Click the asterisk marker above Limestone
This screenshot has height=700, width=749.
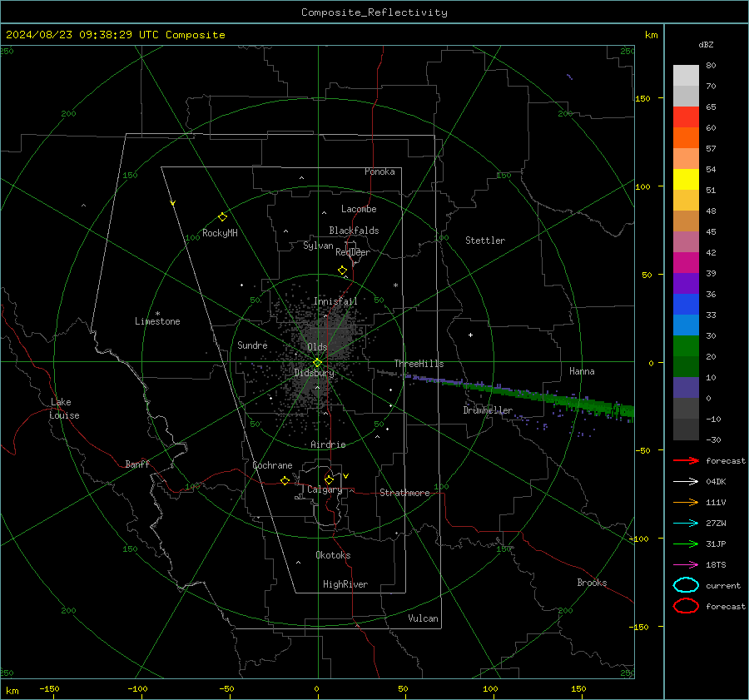coord(157,314)
